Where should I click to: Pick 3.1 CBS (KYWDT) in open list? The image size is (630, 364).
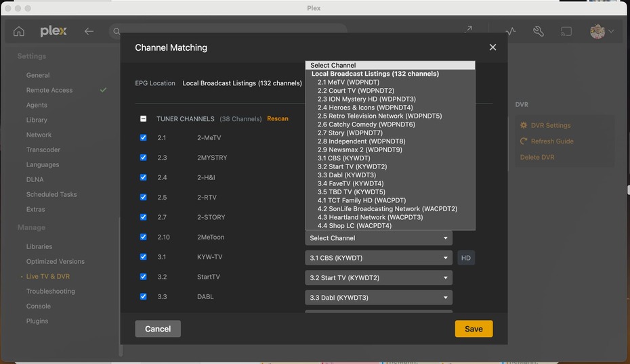pyautogui.click(x=390, y=158)
